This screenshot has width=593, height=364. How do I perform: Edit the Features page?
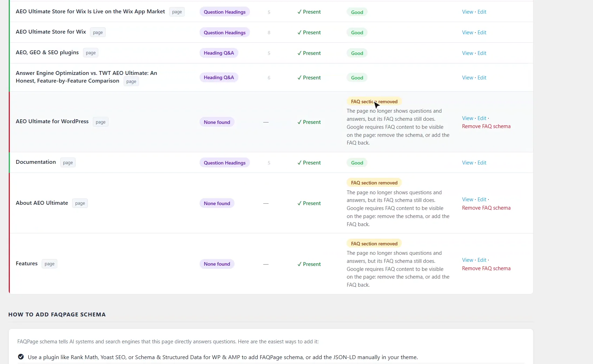(482, 260)
